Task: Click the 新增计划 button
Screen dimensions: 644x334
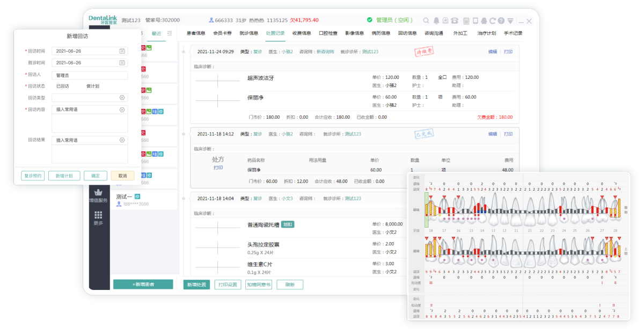Action: click(64, 176)
